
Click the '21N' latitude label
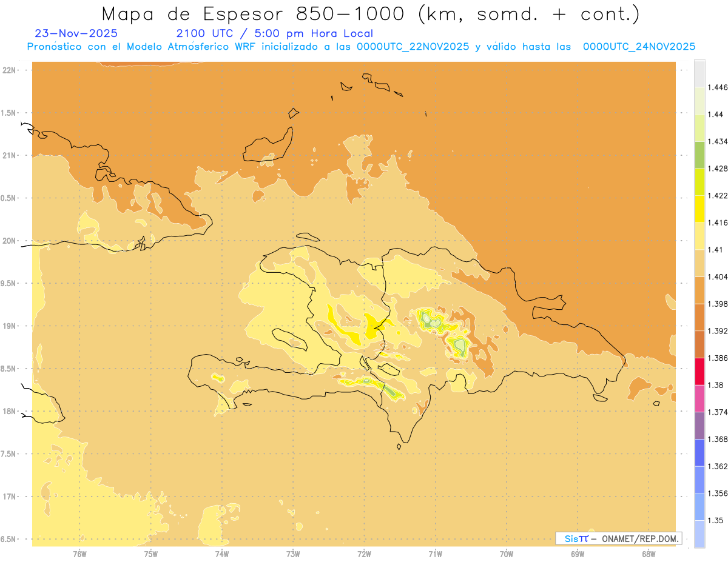coord(9,155)
